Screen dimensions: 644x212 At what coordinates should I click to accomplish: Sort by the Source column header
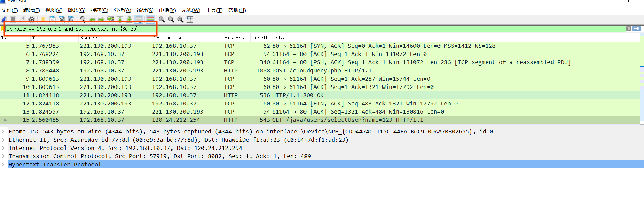pos(115,38)
